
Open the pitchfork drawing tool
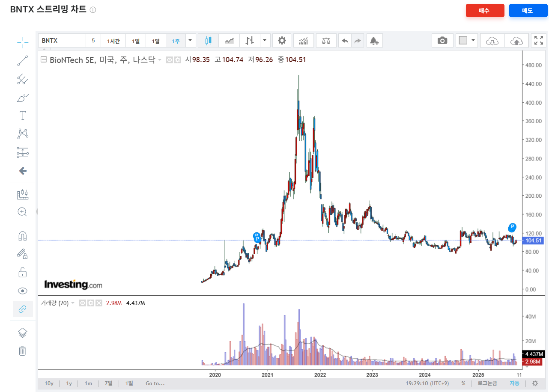(x=23, y=79)
